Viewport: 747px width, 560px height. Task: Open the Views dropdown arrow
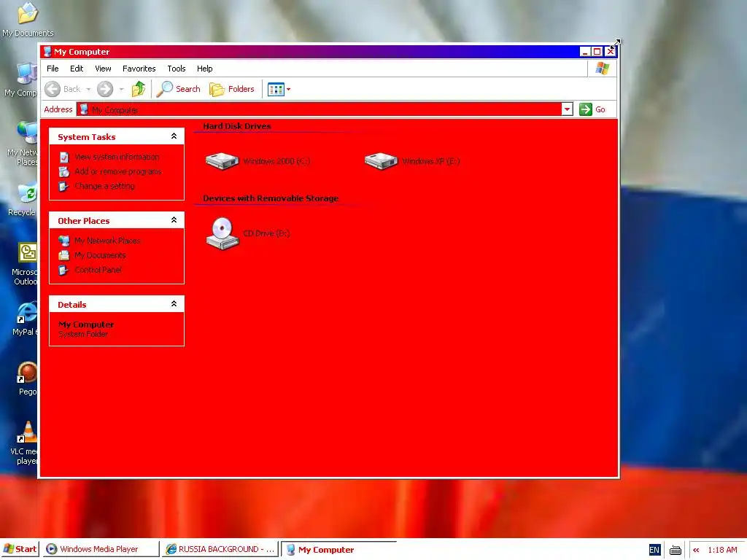[288, 90]
